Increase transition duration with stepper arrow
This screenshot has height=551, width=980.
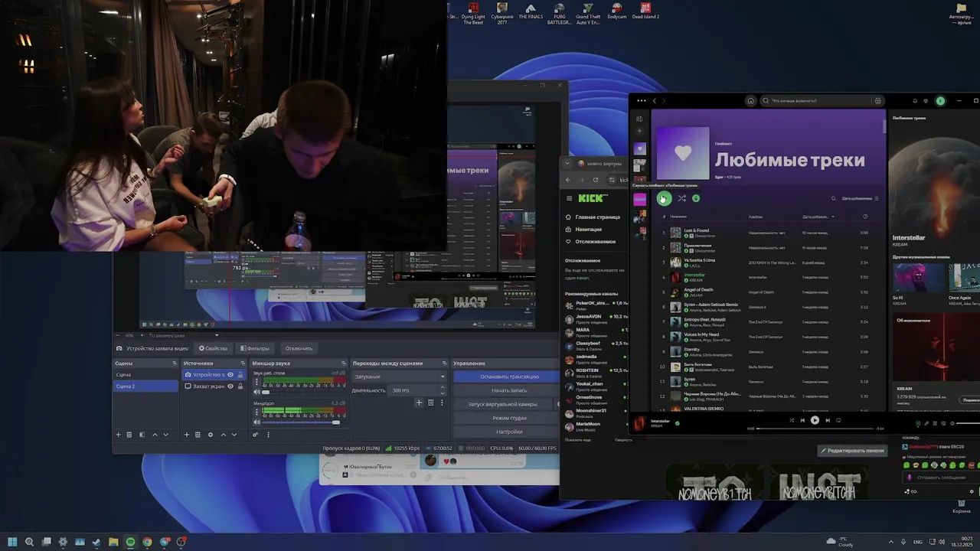tap(443, 389)
